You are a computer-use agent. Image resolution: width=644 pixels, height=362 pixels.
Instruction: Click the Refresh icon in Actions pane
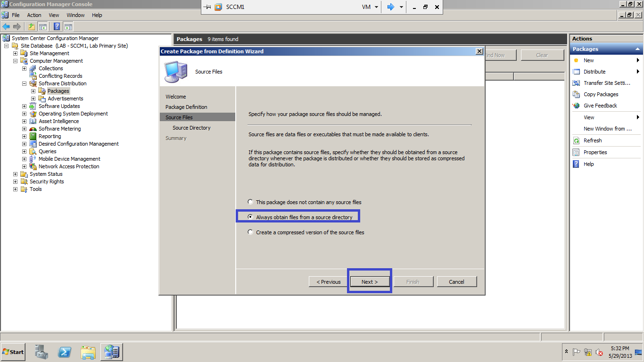pyautogui.click(x=576, y=140)
